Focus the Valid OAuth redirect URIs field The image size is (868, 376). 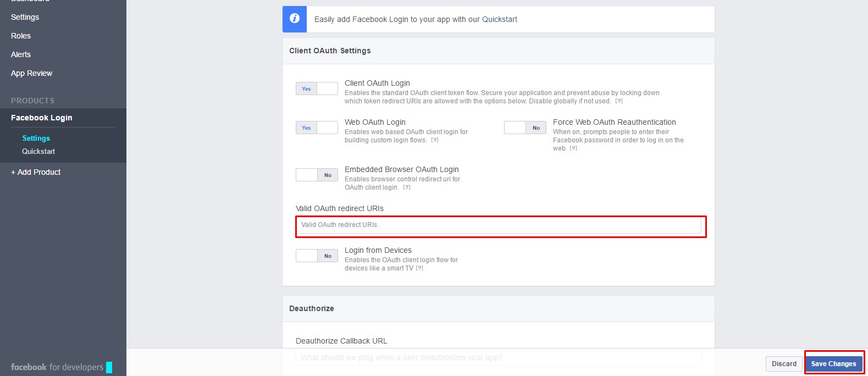tap(499, 225)
